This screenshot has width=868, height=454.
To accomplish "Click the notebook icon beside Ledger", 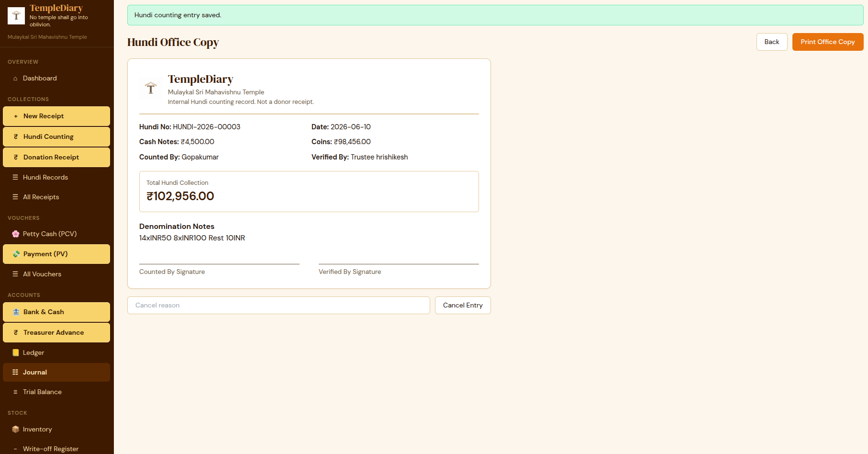I will pos(16,353).
